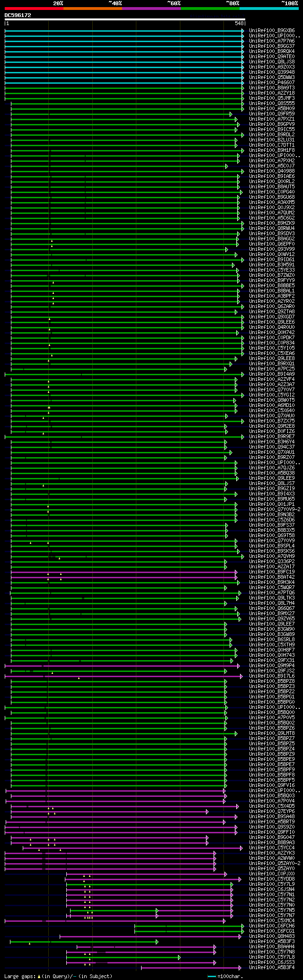Click the red ~20% legend segment
The width and height of the screenshot is (303, 980).
[x=34, y=9]
